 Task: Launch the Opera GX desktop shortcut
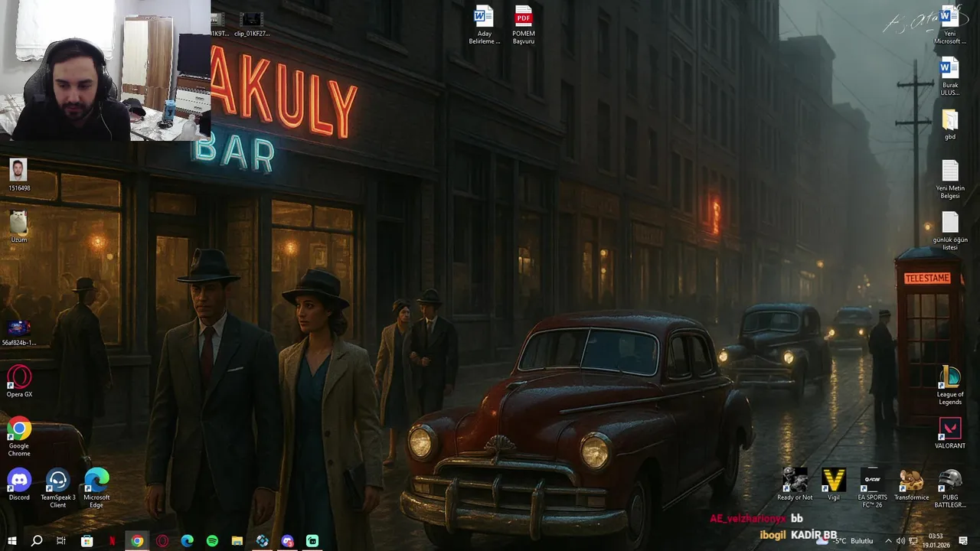(x=19, y=381)
